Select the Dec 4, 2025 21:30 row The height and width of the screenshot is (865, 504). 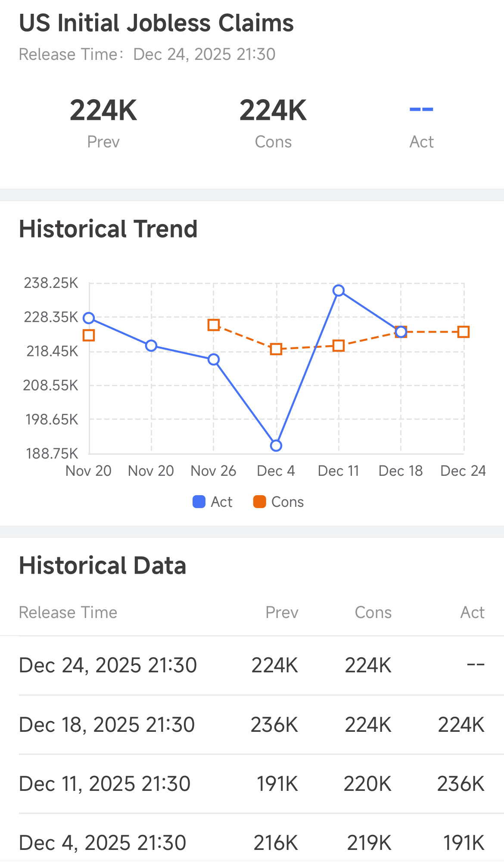tap(252, 843)
